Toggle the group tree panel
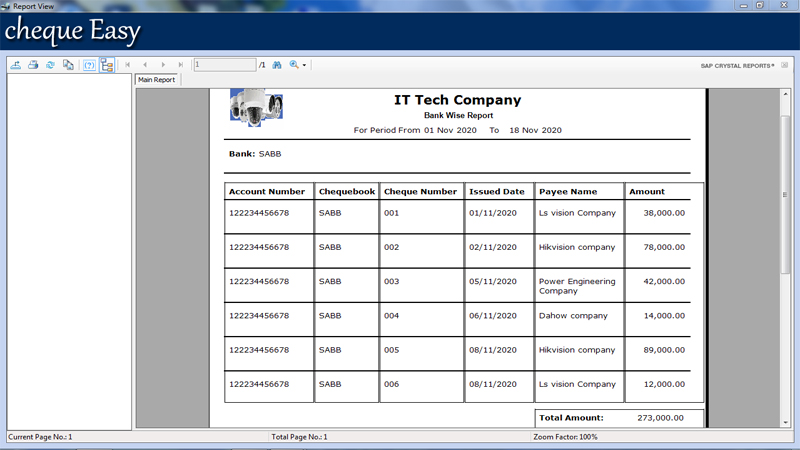Image resolution: width=800 pixels, height=450 pixels. [x=106, y=65]
